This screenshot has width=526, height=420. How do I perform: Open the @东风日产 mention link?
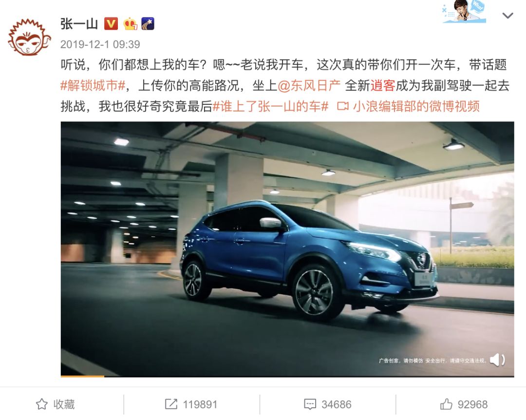click(x=309, y=86)
